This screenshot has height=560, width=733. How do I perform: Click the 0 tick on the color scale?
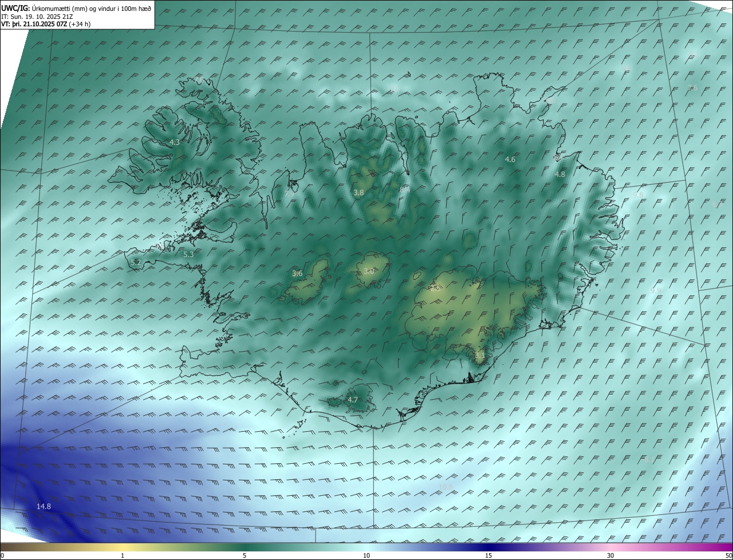tap(2, 555)
